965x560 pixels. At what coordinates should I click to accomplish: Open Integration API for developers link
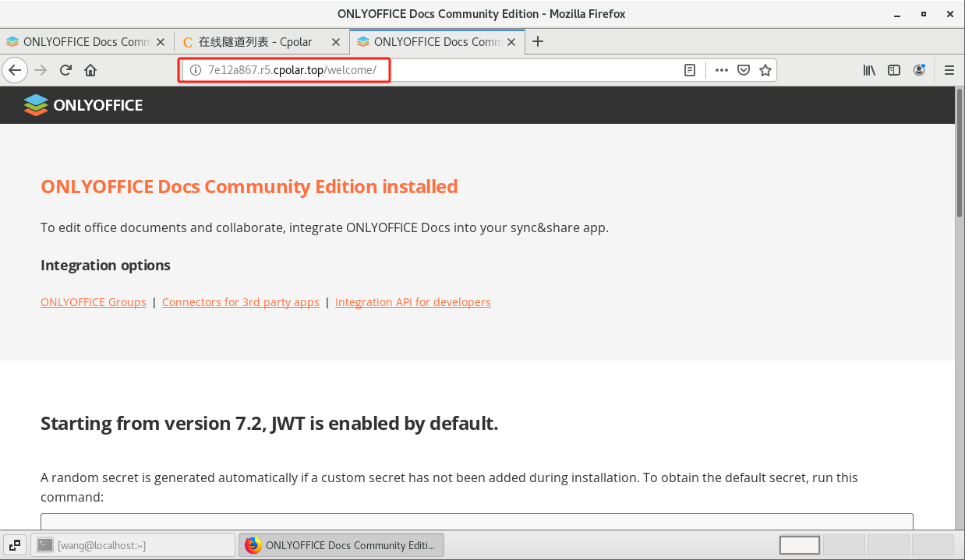pyautogui.click(x=412, y=302)
